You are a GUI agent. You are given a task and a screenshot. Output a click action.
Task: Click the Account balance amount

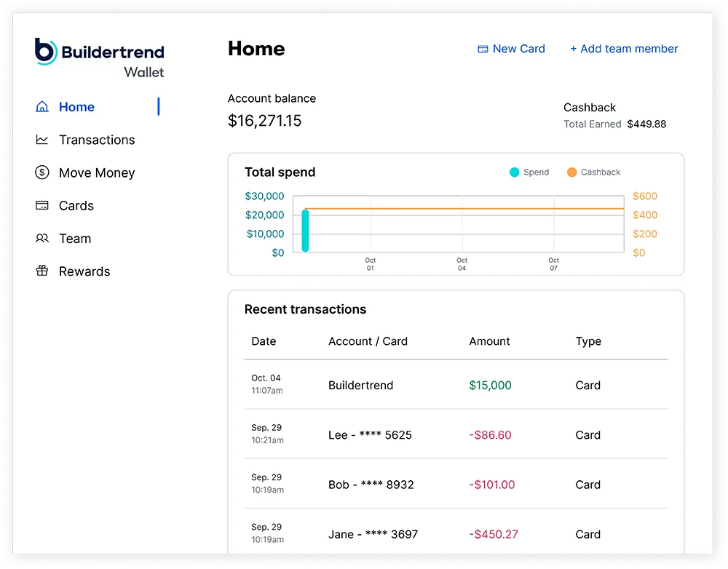[264, 121]
